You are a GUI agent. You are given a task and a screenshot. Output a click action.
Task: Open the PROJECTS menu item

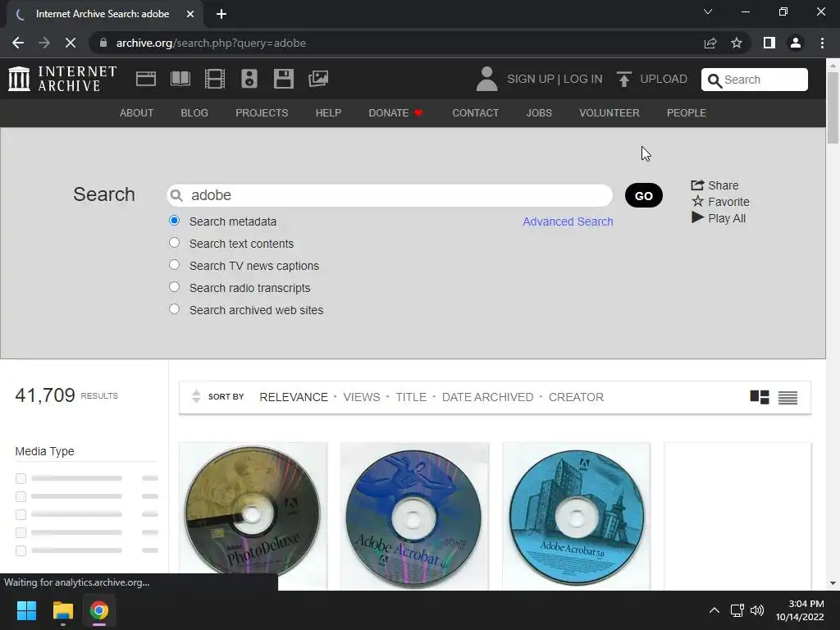click(262, 113)
